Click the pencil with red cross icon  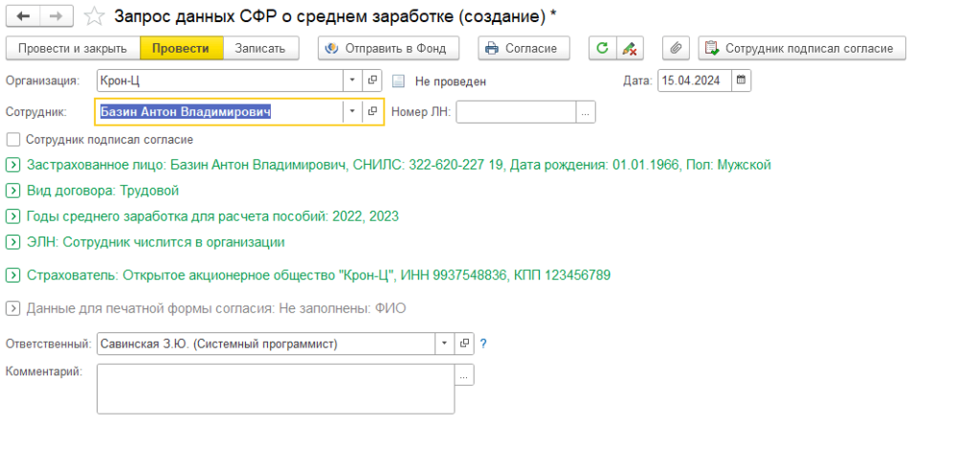pos(630,48)
